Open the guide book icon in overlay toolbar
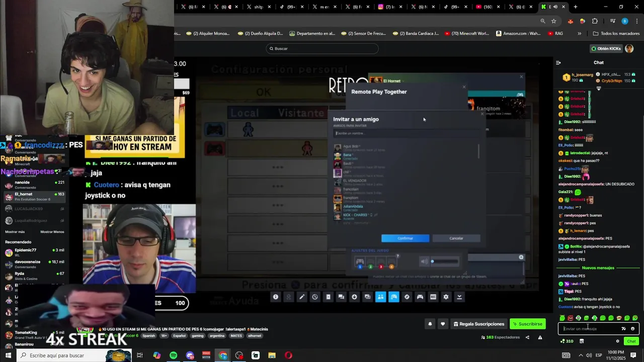 [328, 297]
